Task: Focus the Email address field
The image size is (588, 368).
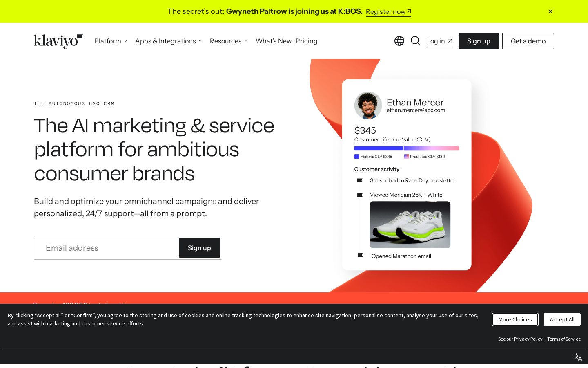Action: click(x=107, y=248)
